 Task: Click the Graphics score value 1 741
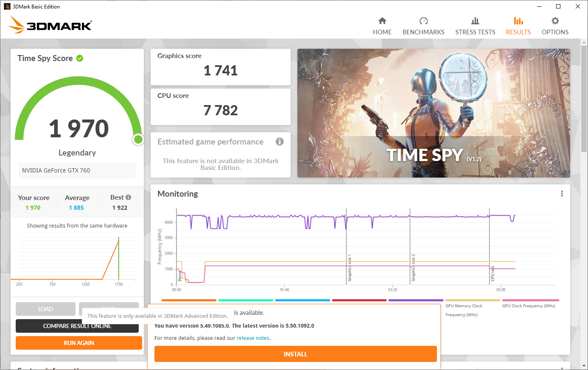(221, 70)
